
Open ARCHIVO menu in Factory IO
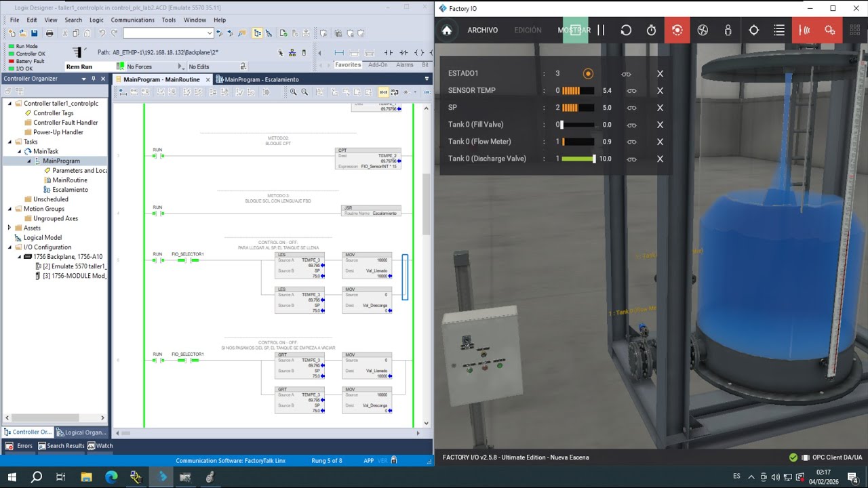click(x=482, y=30)
